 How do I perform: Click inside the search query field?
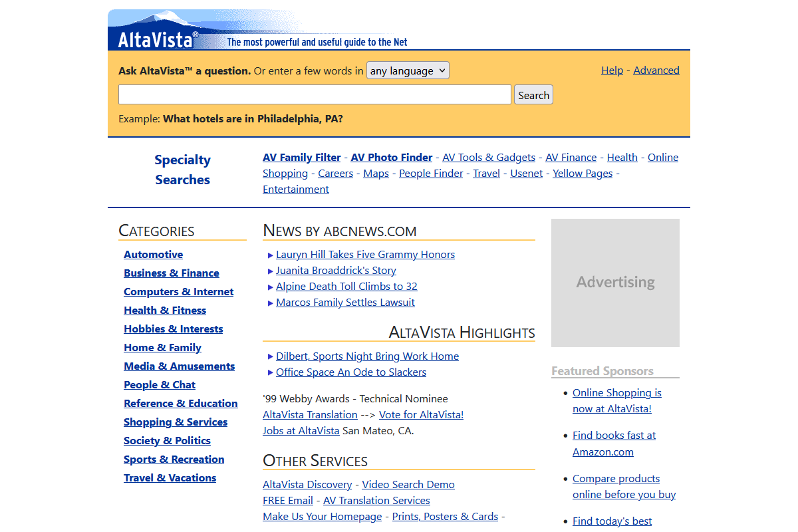coord(315,94)
